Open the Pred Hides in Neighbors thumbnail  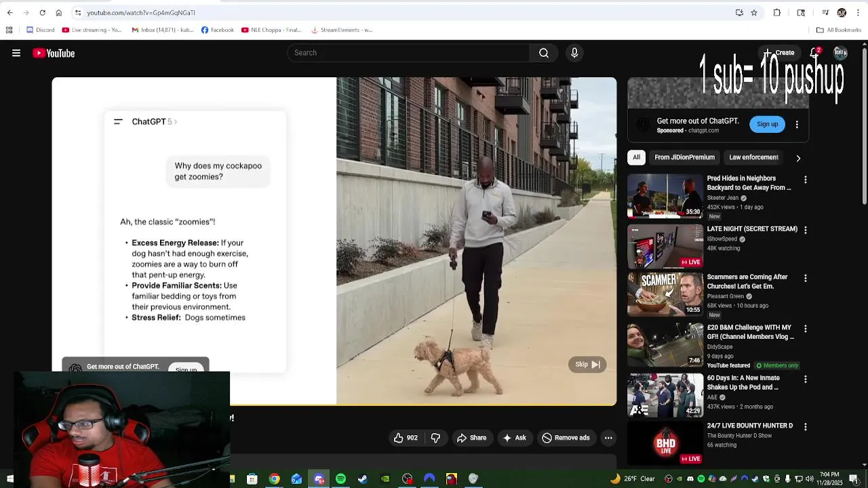[665, 197]
